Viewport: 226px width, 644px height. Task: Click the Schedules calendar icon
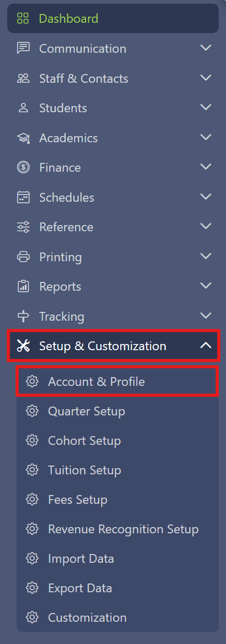[x=23, y=197]
